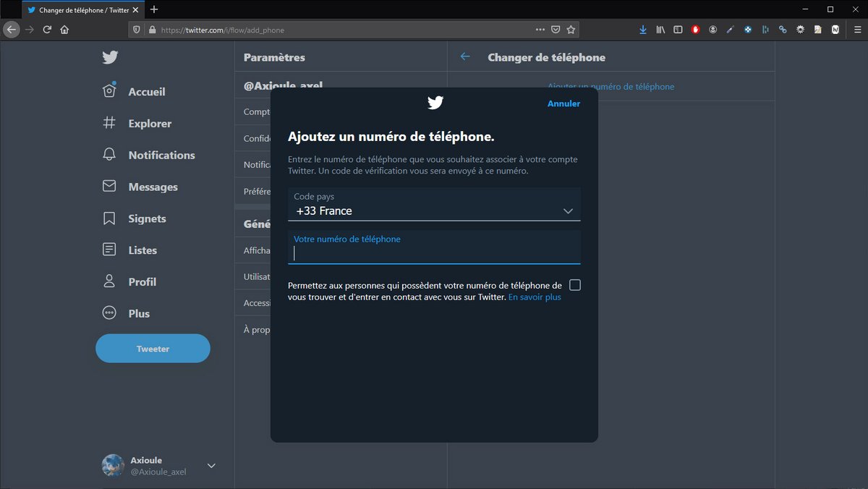Click the Twitter bird logo in the dialog
This screenshot has width=868, height=489.
click(x=435, y=103)
